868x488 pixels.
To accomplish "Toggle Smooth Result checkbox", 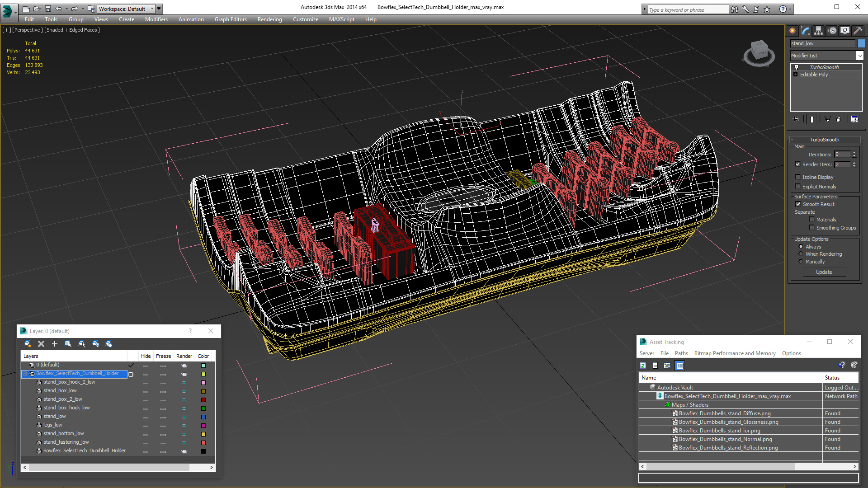I will tap(798, 204).
